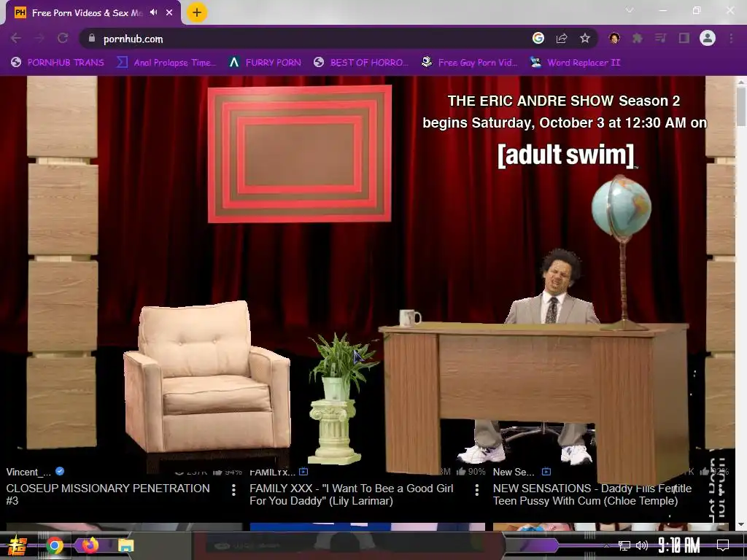Open the FURRY PORN bookmark

pyautogui.click(x=265, y=63)
